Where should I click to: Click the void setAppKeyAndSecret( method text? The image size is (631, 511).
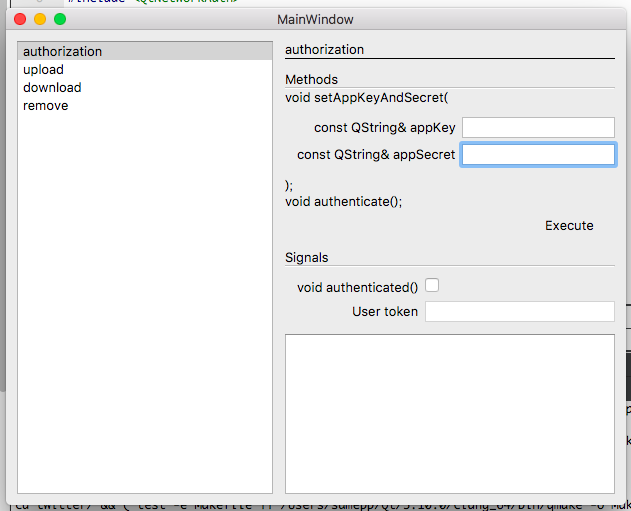tap(367, 98)
